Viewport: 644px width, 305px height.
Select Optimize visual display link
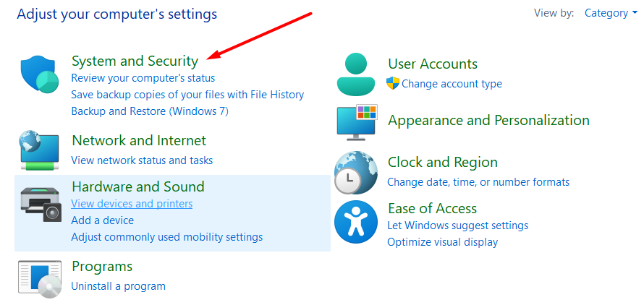[442, 242]
